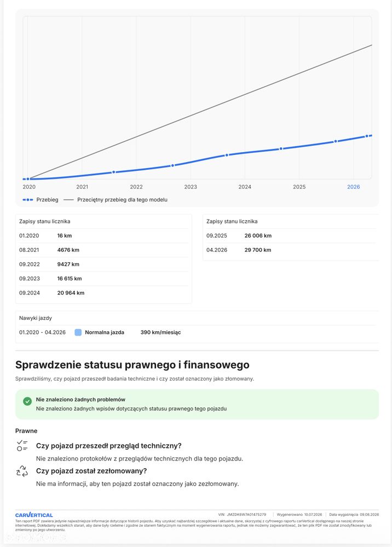Image resolution: width=392 pixels, height=547 pixels.
Task: Select the 2021 mileage data point on chart
Action: (114, 172)
